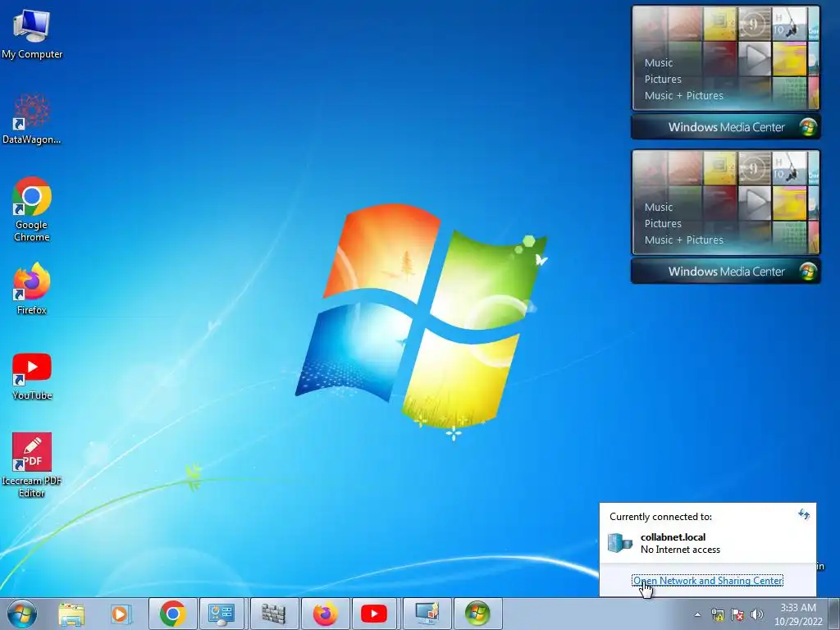Image resolution: width=840 pixels, height=630 pixels.
Task: Open the Windows Start menu orb
Action: (22, 614)
